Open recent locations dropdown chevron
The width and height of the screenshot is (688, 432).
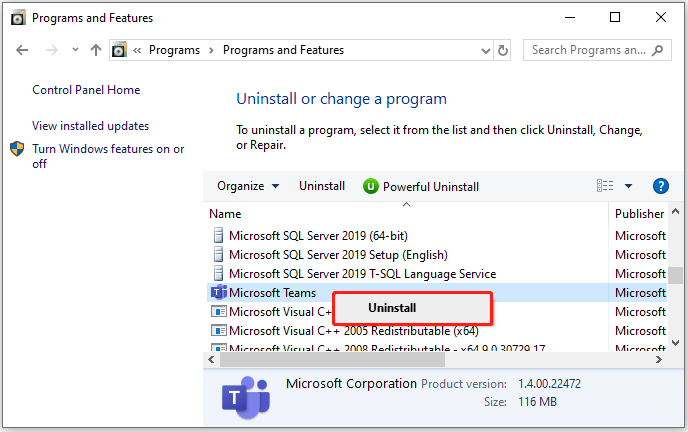coord(75,50)
